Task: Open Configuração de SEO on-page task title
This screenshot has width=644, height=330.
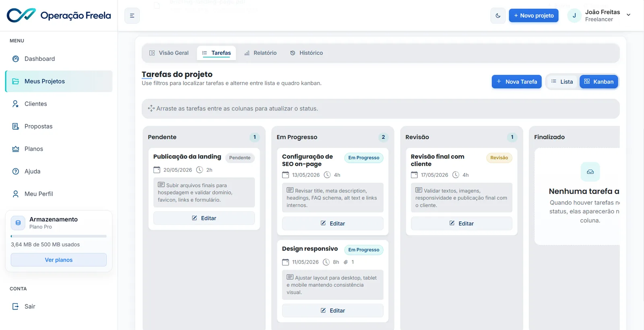Action: pos(308,160)
